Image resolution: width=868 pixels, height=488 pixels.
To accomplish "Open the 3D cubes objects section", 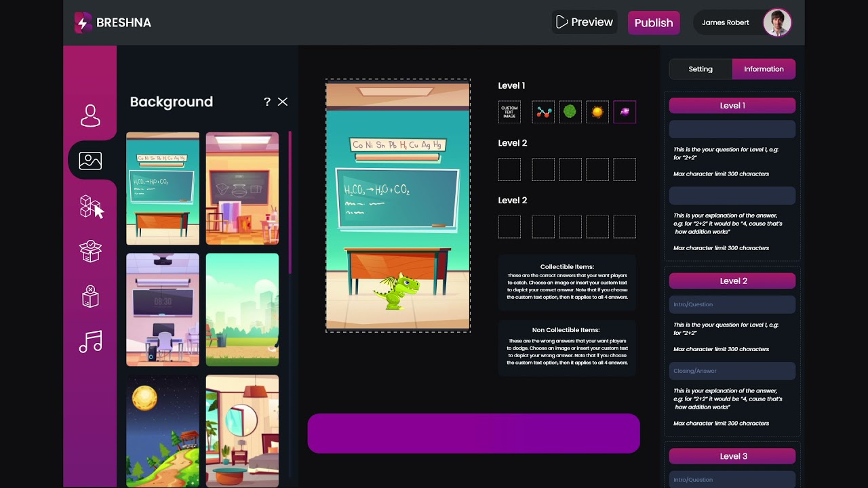I will click(x=90, y=206).
